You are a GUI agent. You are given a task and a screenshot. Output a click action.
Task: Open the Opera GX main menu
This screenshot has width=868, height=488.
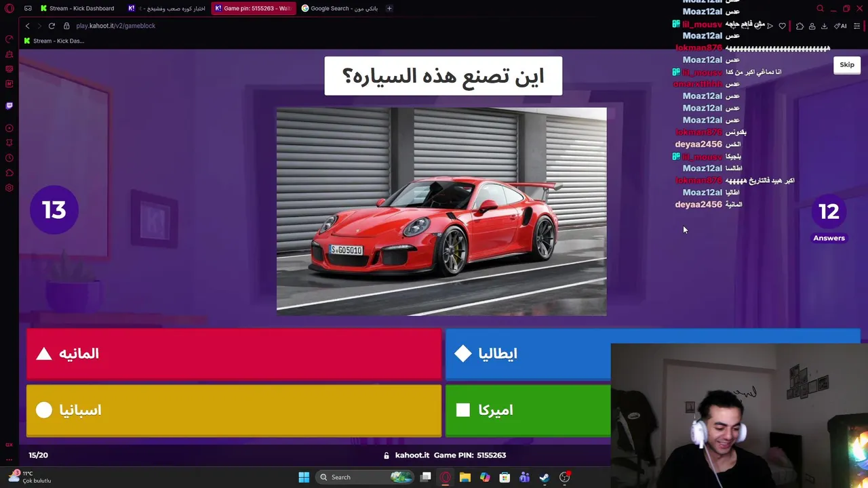pos(9,8)
